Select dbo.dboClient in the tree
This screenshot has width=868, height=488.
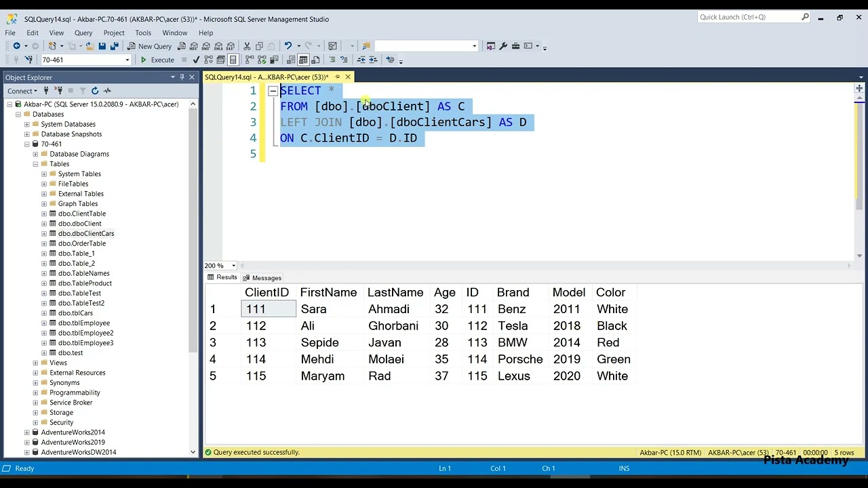pyautogui.click(x=79, y=224)
